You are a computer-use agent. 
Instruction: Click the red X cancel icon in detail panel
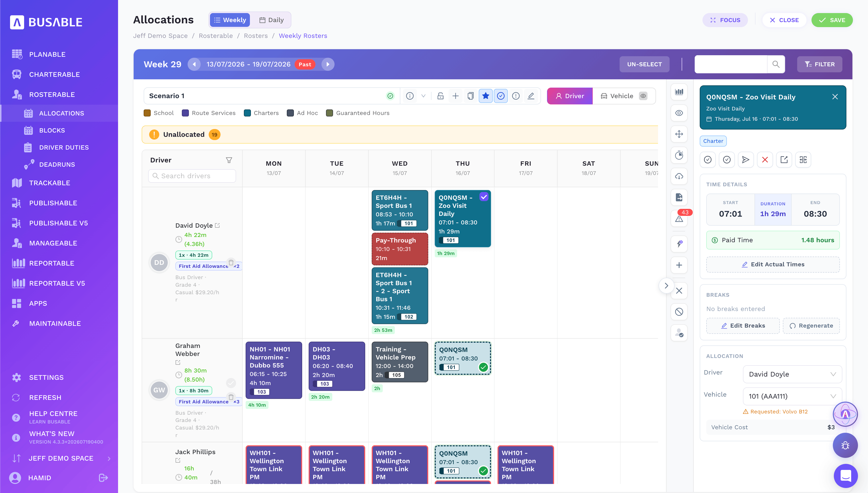click(765, 159)
